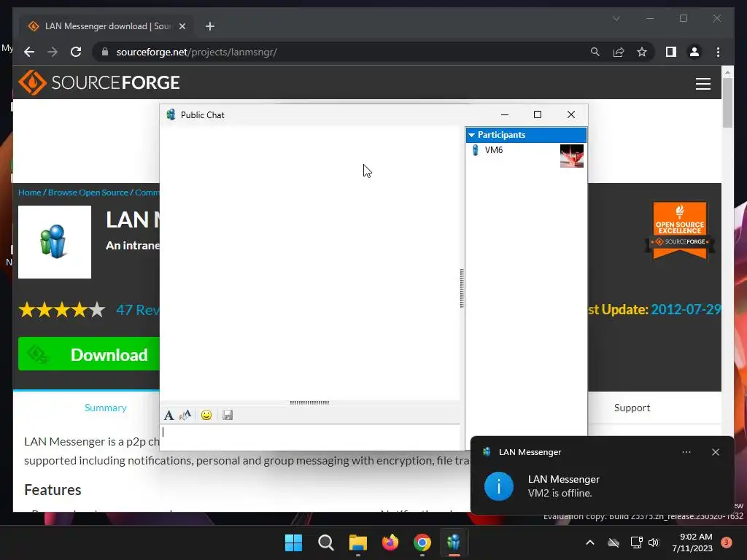747x560 pixels.
Task: Open Windows taskbar search
Action: click(326, 542)
